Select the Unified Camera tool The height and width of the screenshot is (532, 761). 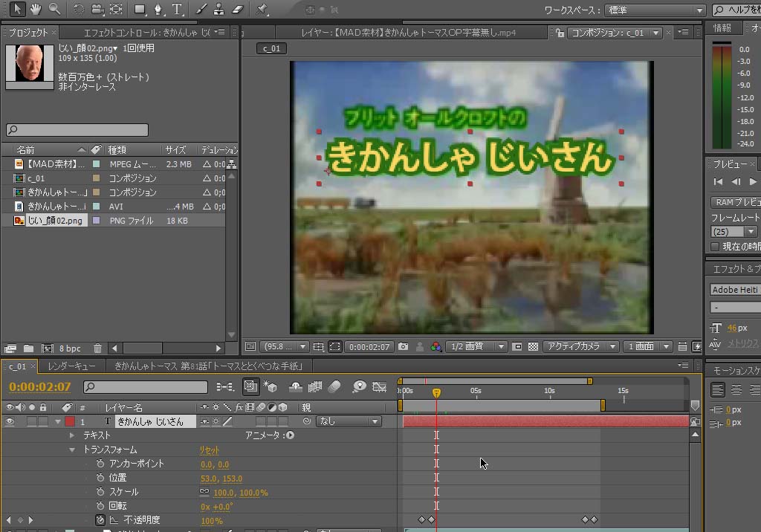[97, 9]
